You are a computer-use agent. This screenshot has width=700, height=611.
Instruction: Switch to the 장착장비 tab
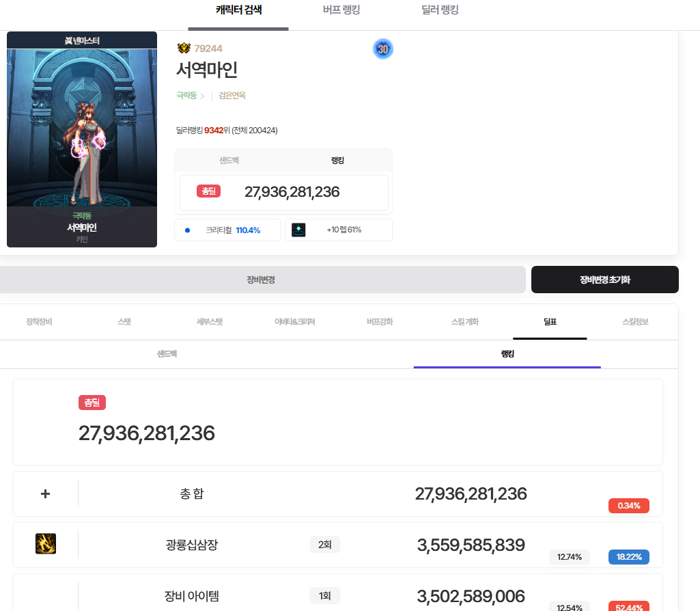(x=39, y=321)
